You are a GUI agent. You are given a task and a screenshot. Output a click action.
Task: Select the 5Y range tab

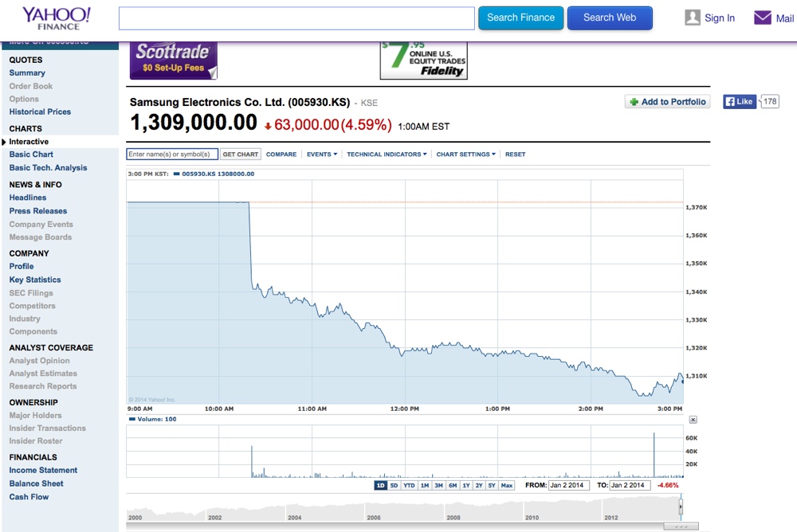click(x=492, y=485)
